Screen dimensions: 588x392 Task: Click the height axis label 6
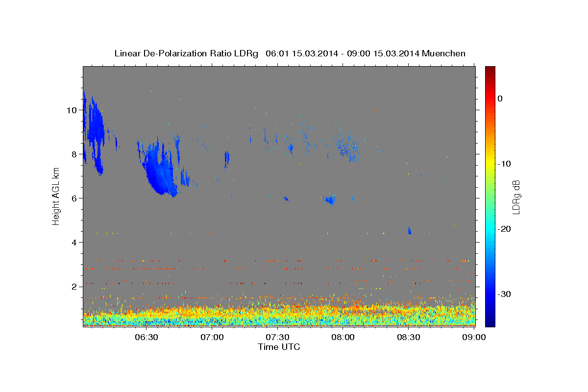[x=74, y=198]
